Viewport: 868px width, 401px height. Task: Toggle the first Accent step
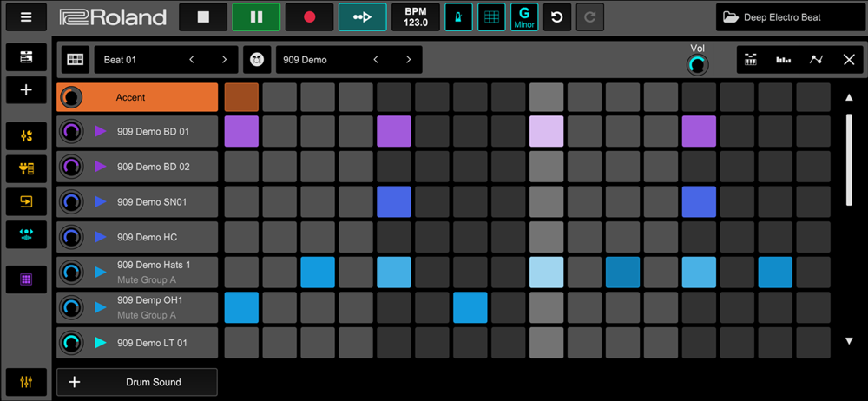[x=241, y=97]
